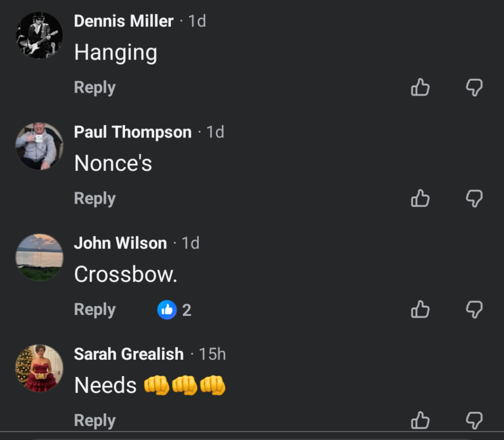View reactions on John Wilson's comment
The height and width of the screenshot is (440, 504).
point(174,310)
